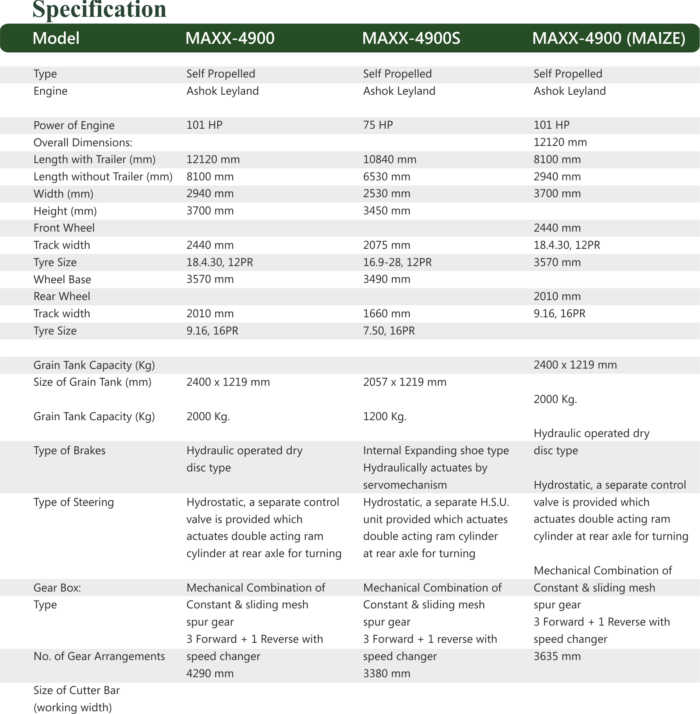Click the "(working width)" text
Viewport: 700px width, 714px height.
72,708
